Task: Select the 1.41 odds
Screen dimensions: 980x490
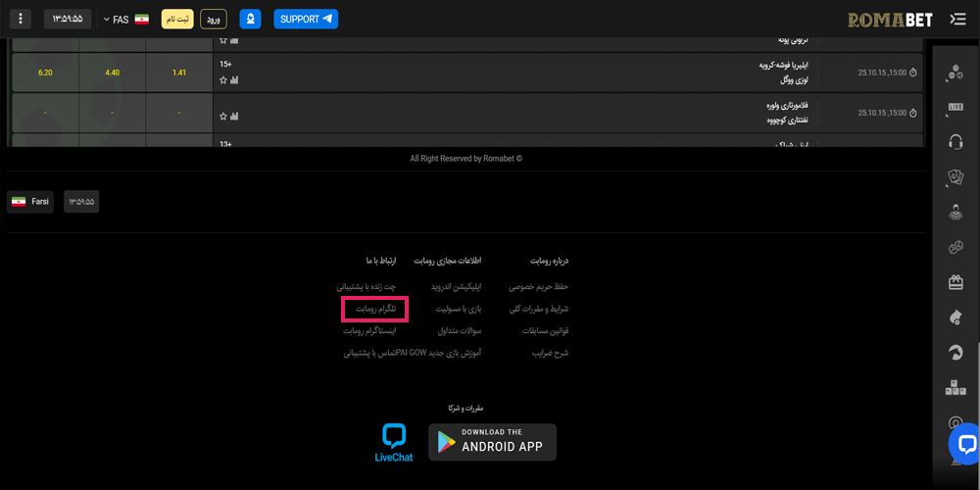Action: click(x=179, y=73)
